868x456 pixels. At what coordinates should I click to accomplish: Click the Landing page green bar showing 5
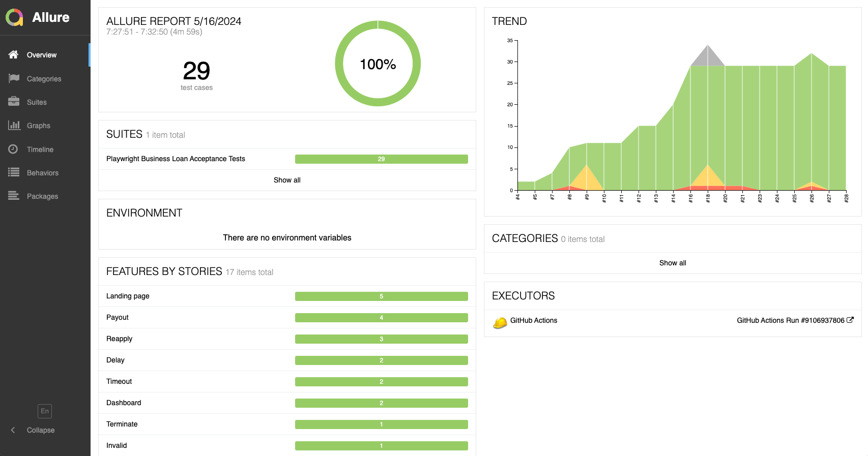pyautogui.click(x=382, y=296)
